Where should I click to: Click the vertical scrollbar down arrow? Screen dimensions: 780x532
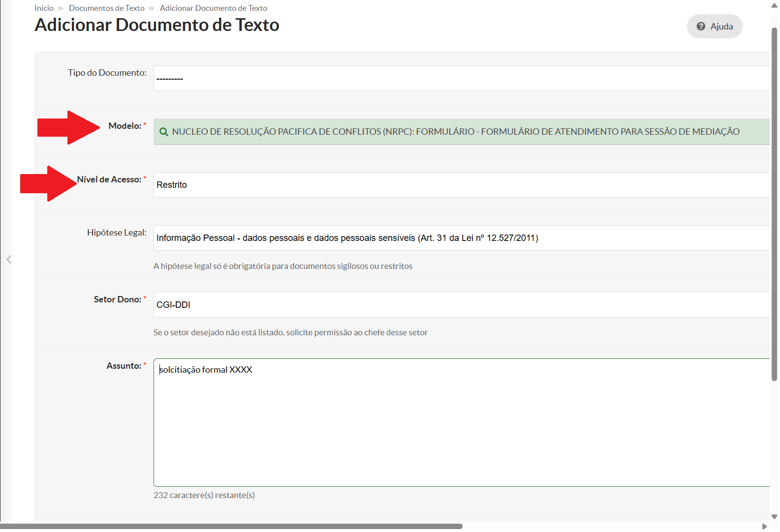pyautogui.click(x=774, y=517)
